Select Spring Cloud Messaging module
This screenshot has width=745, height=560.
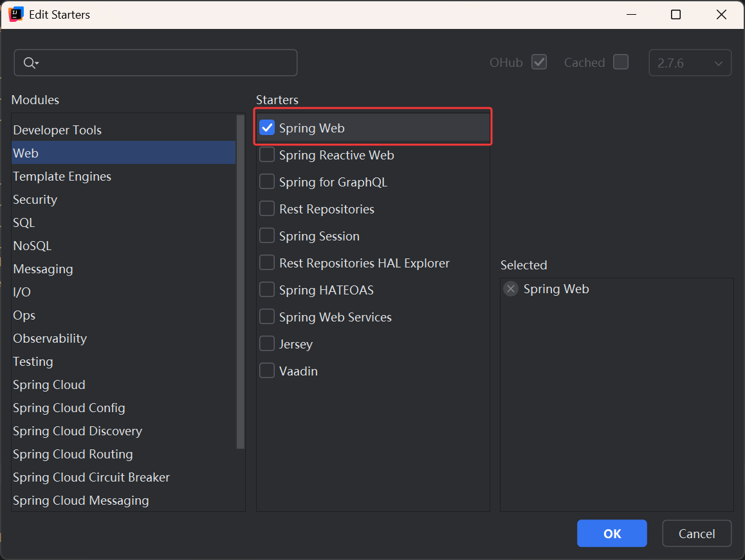[124, 501]
